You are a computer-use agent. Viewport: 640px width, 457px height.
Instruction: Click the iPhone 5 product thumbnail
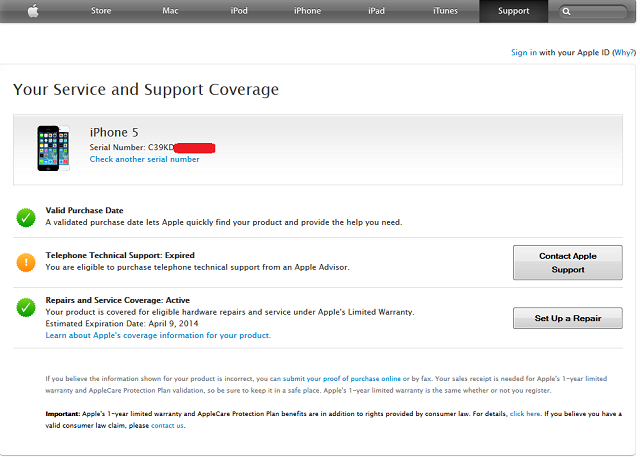pyautogui.click(x=53, y=149)
